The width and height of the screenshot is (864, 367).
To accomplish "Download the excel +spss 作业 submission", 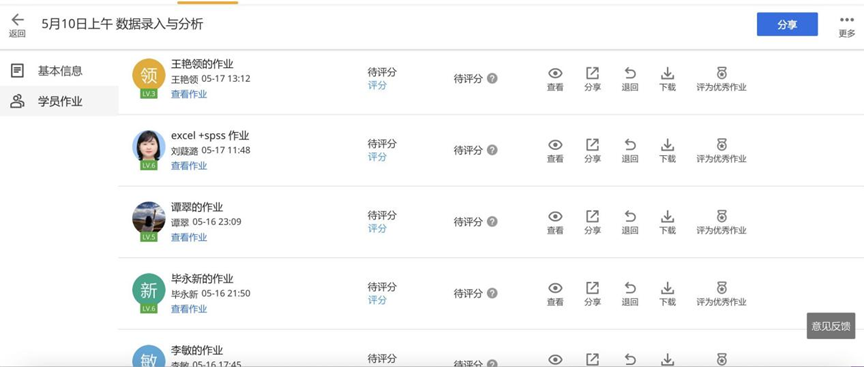I will tap(667, 151).
